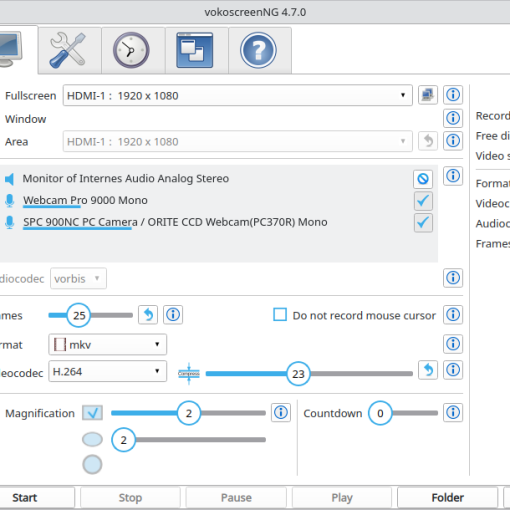Open the blue question mark help tab

[259, 50]
